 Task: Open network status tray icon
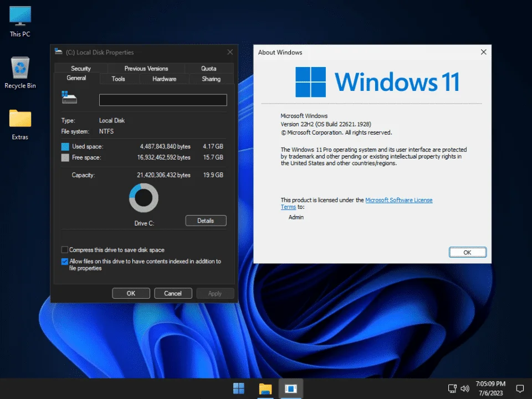pyautogui.click(x=452, y=388)
